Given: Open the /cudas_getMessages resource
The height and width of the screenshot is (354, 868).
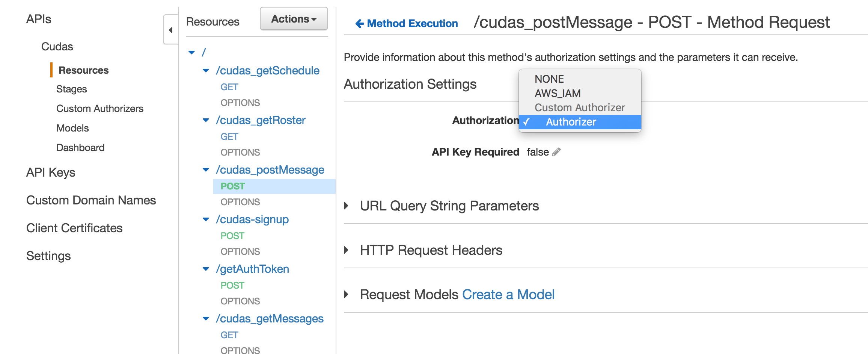Looking at the screenshot, I should coord(270,319).
